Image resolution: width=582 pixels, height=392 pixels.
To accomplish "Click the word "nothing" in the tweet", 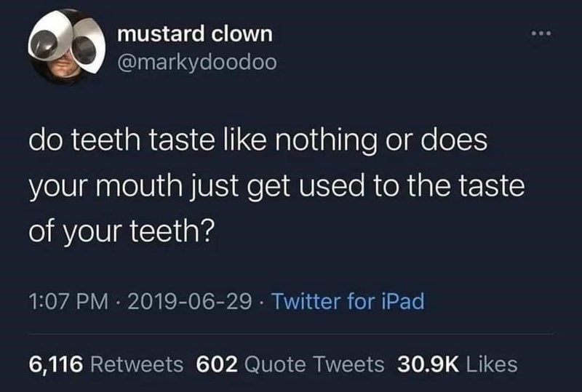I will click(x=325, y=140).
